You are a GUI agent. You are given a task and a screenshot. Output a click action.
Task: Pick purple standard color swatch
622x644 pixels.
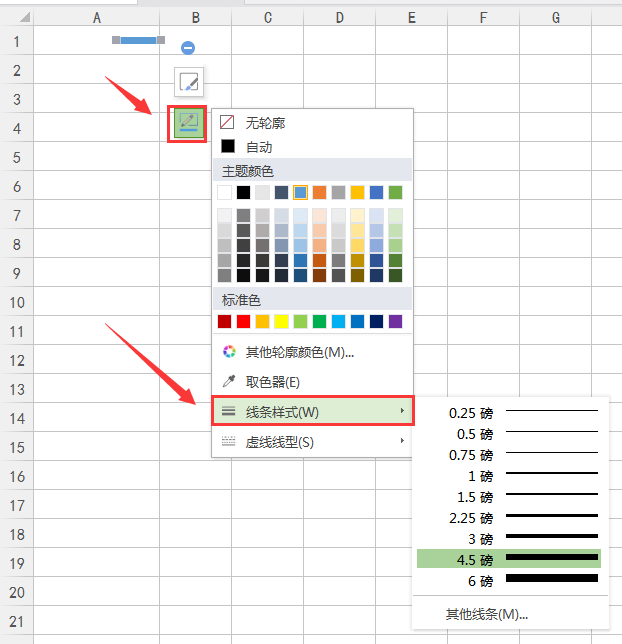point(395,322)
